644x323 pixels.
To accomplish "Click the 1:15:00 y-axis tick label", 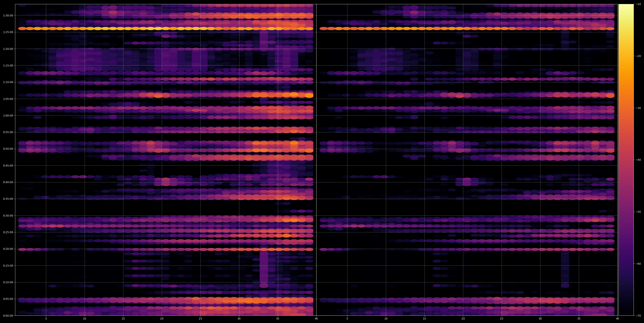I will point(8,65).
